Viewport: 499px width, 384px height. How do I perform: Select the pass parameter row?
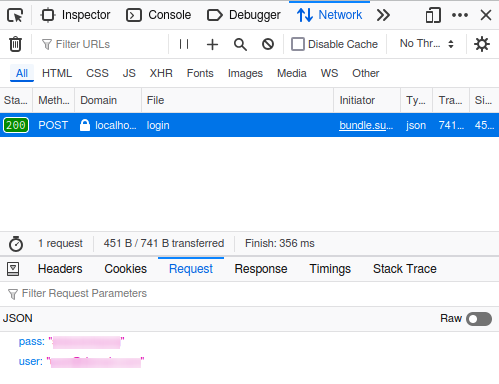249,342
